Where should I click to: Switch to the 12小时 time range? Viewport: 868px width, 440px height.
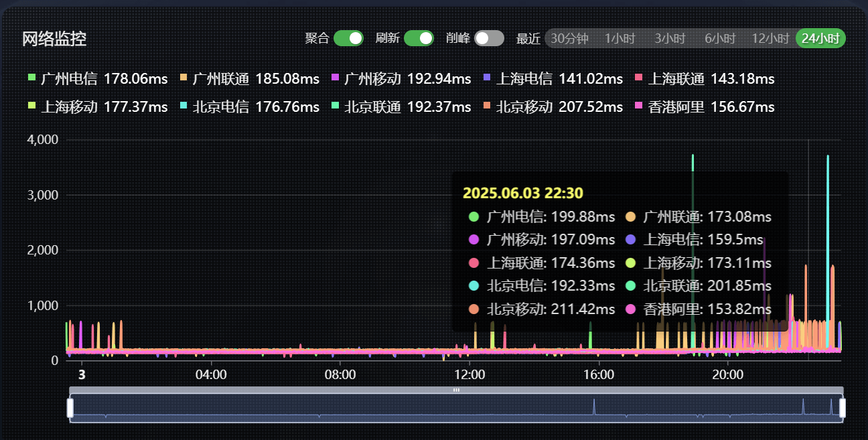pos(770,38)
